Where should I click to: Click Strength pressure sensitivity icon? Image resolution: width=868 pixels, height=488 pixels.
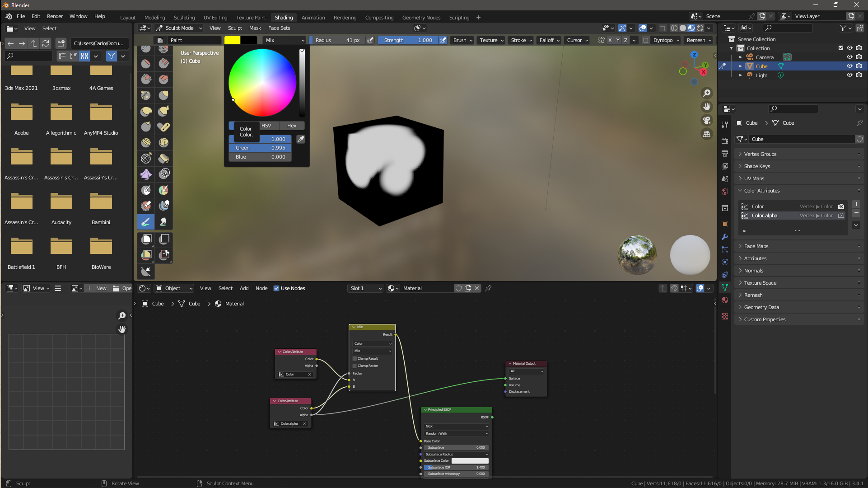(443, 40)
